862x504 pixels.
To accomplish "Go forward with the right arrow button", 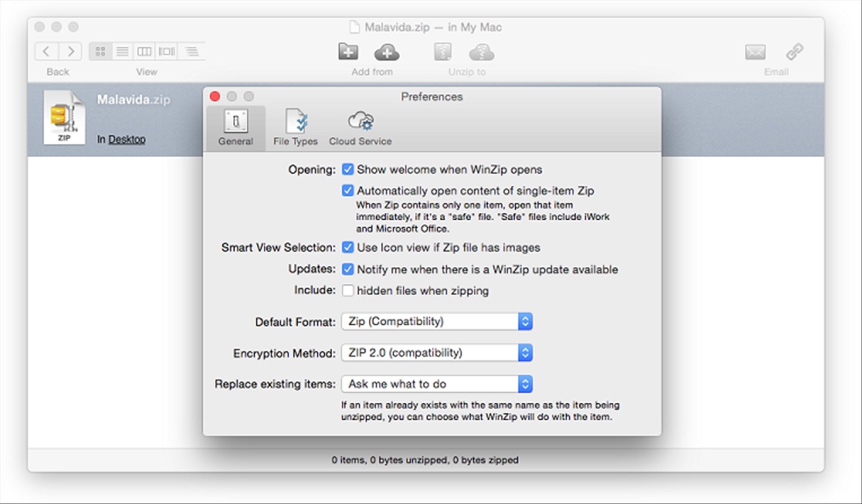I will (70, 51).
